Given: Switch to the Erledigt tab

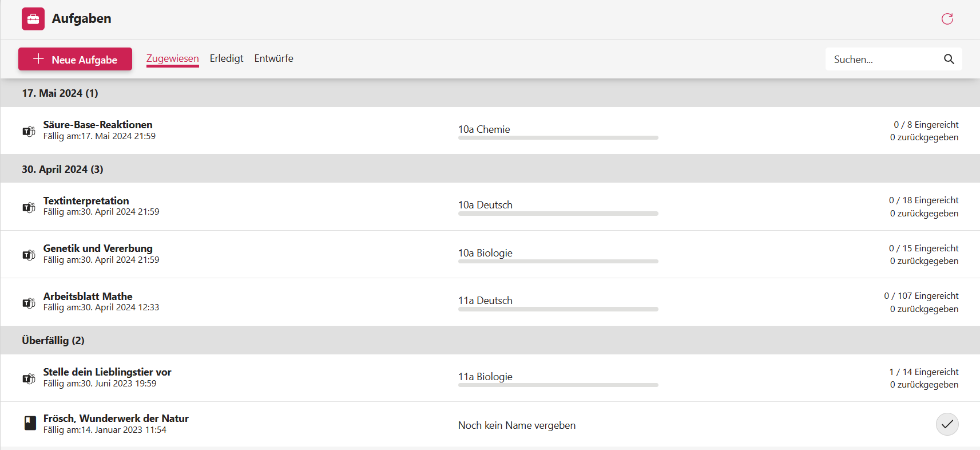Looking at the screenshot, I should [227, 58].
